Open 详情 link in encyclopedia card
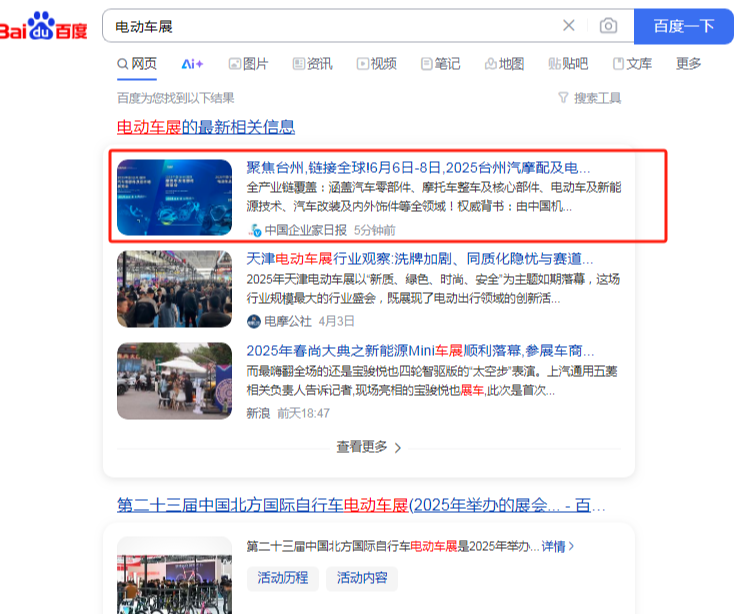Image resolution: width=740 pixels, height=614 pixels. [x=557, y=547]
